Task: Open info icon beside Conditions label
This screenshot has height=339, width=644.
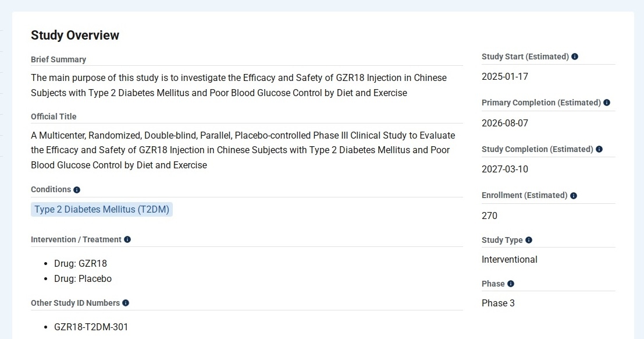Action: [77, 190]
